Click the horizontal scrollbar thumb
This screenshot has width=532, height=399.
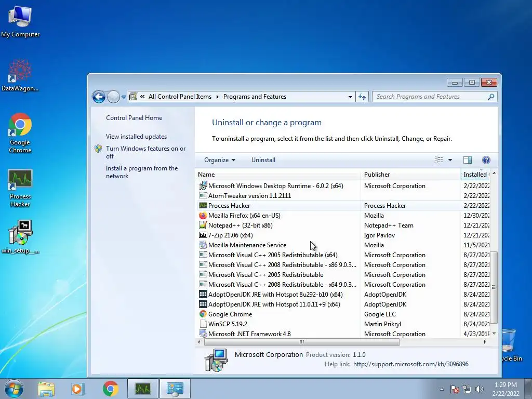click(302, 342)
